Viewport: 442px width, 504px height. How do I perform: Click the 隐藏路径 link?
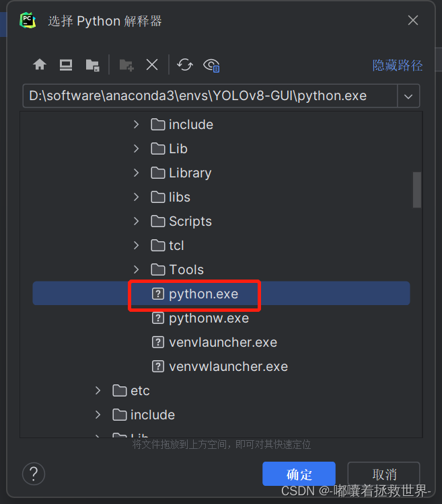pyautogui.click(x=398, y=66)
